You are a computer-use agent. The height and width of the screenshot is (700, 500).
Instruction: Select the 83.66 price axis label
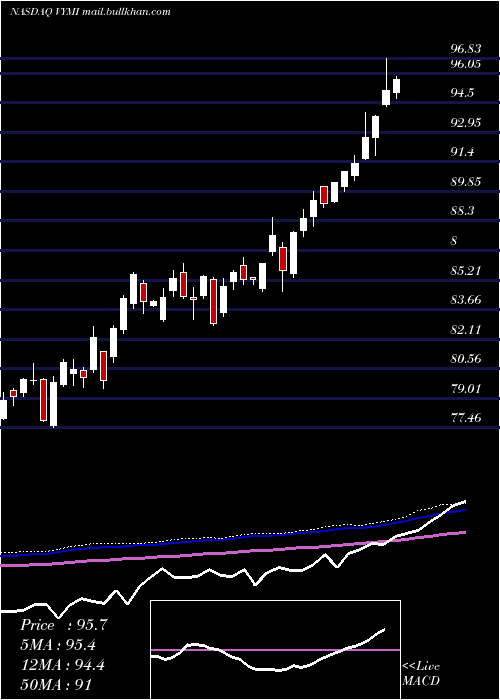tap(466, 300)
